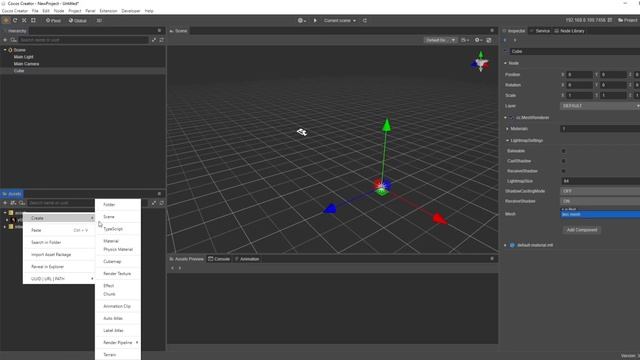640x360 pixels.
Task: Open the Developer menu
Action: (x=131, y=11)
